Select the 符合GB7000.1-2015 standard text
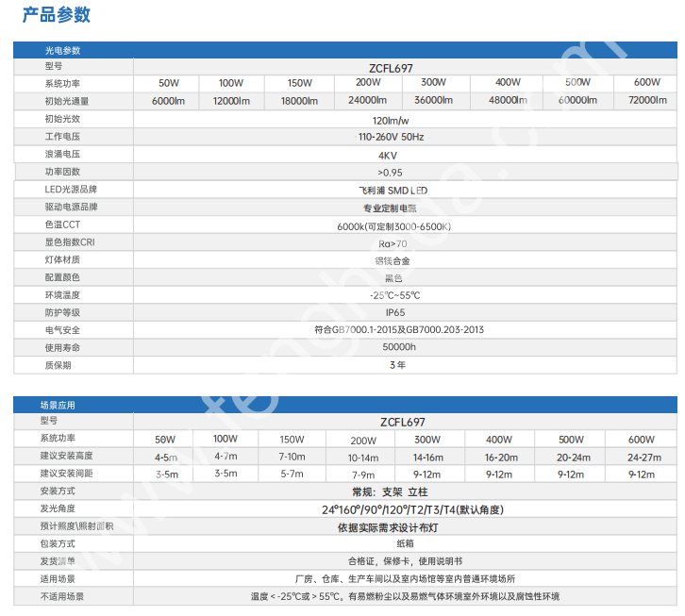685x616 pixels. pos(356,330)
